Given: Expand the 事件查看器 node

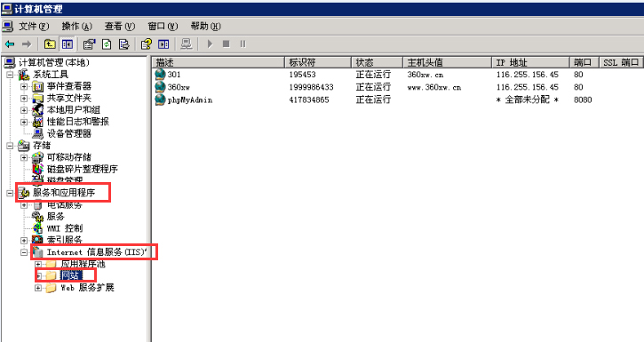Looking at the screenshot, I should pyautogui.click(x=24, y=87).
